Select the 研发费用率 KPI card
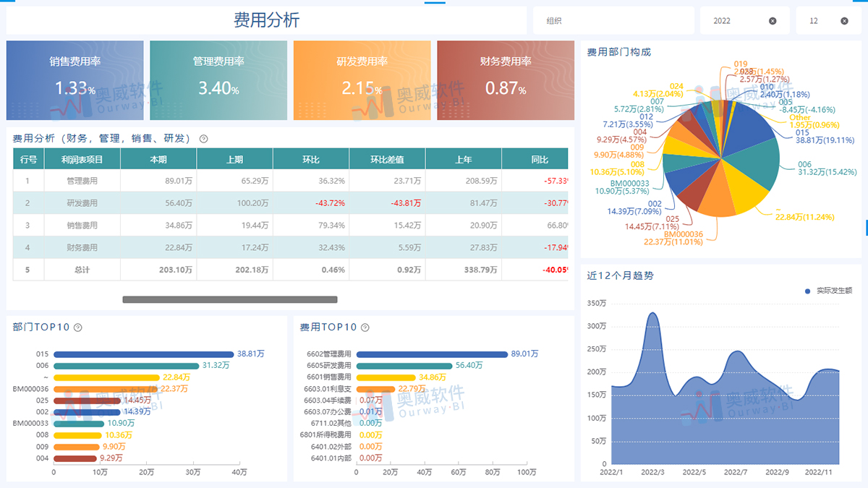 pyautogui.click(x=362, y=80)
